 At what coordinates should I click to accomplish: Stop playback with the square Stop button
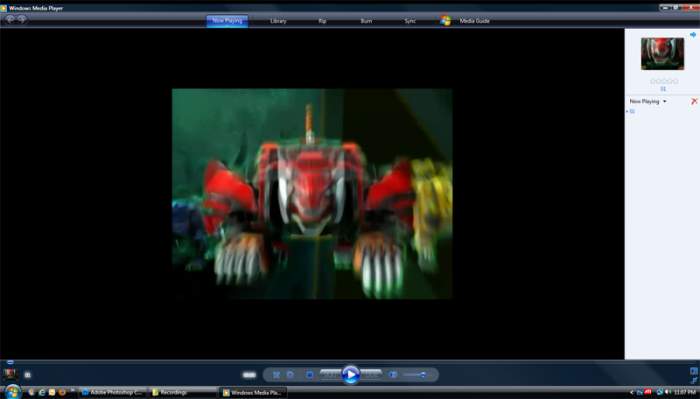(310, 375)
